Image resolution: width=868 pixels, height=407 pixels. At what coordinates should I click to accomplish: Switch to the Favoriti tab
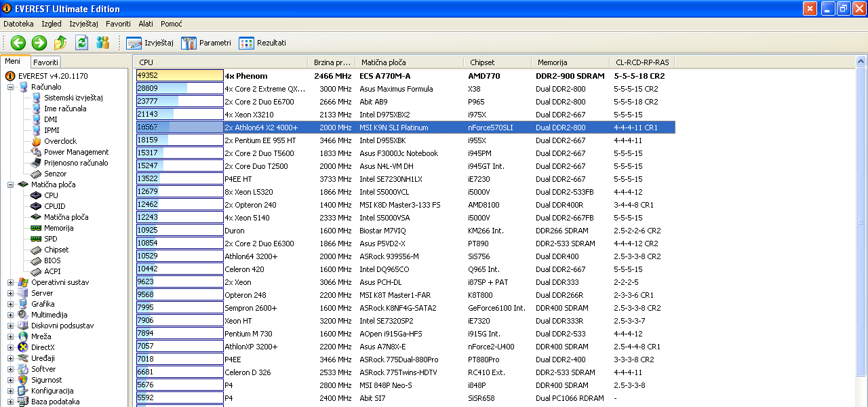45,62
